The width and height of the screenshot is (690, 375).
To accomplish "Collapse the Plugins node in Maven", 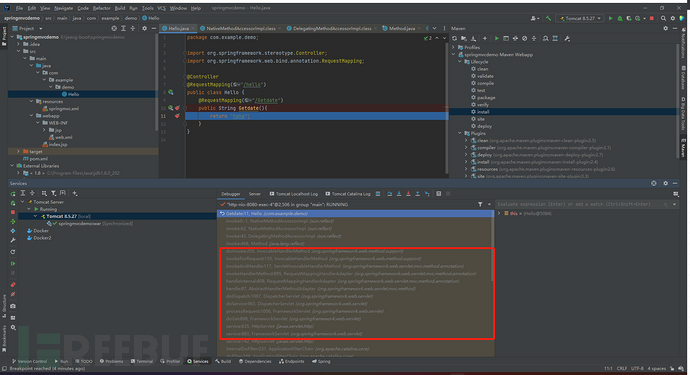I will pos(460,133).
